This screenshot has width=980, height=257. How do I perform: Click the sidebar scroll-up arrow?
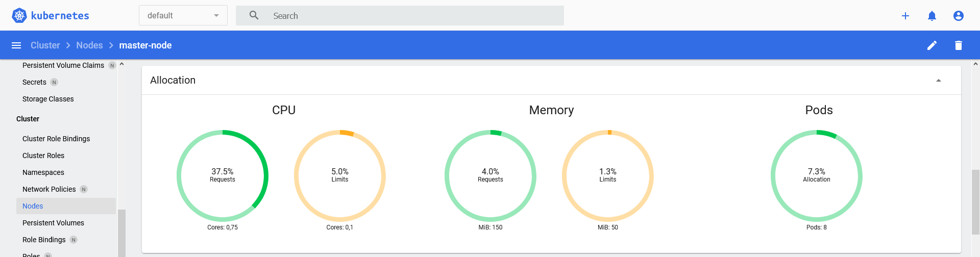coord(122,65)
